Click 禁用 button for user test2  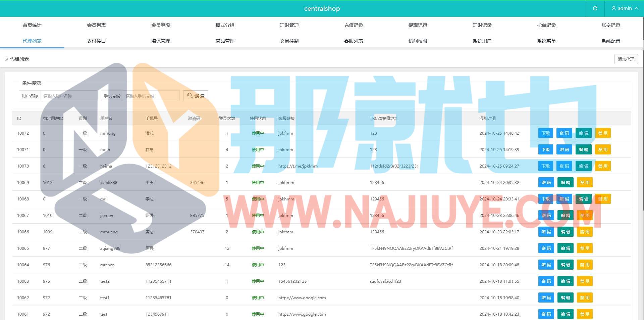coord(584,281)
